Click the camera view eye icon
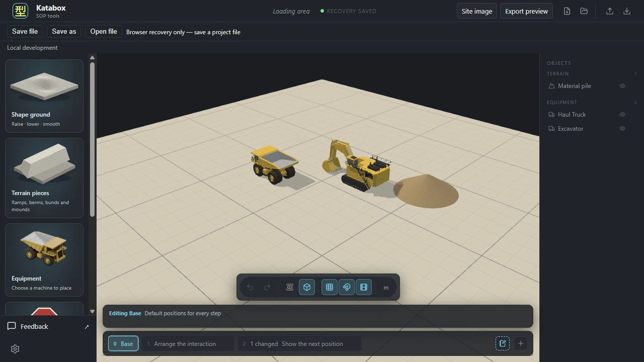Image resolution: width=644 pixels, height=362 pixels. [x=290, y=287]
